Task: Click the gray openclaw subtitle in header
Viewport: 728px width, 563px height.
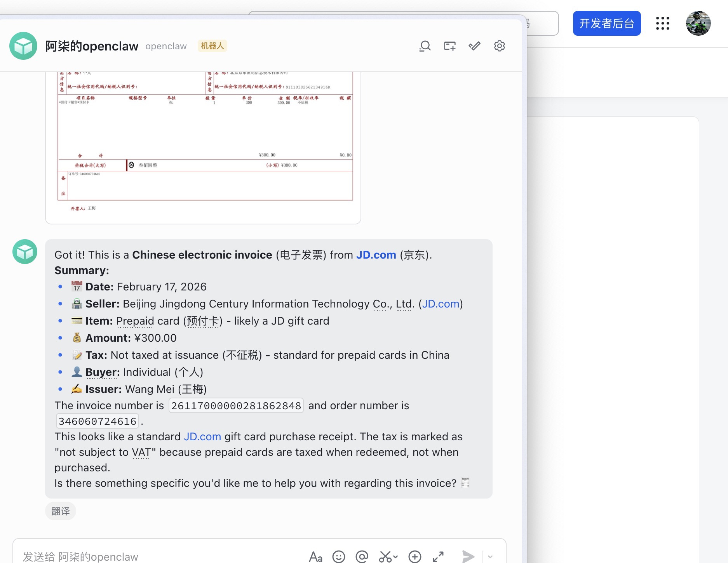Action: pyautogui.click(x=166, y=46)
